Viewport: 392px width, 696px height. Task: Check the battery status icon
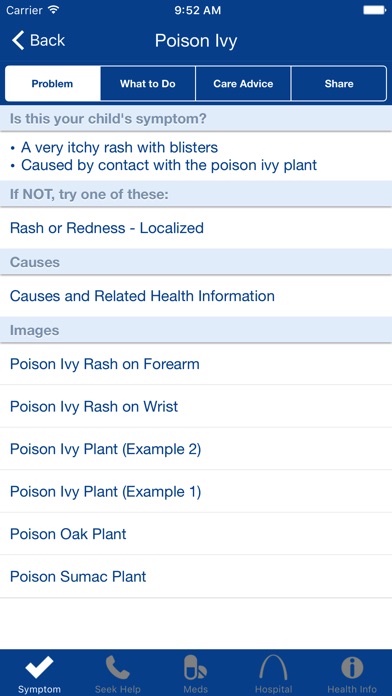pos(374,10)
